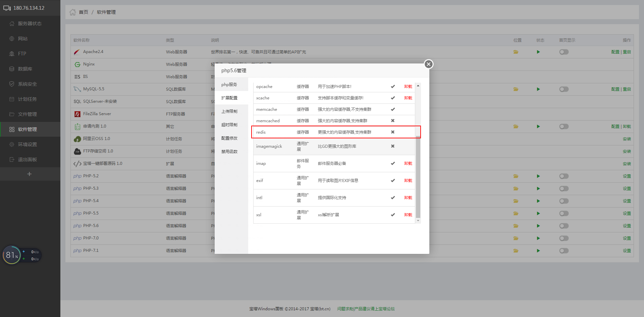
Task: Open 环境设置 in the sidebar
Action: point(30,144)
